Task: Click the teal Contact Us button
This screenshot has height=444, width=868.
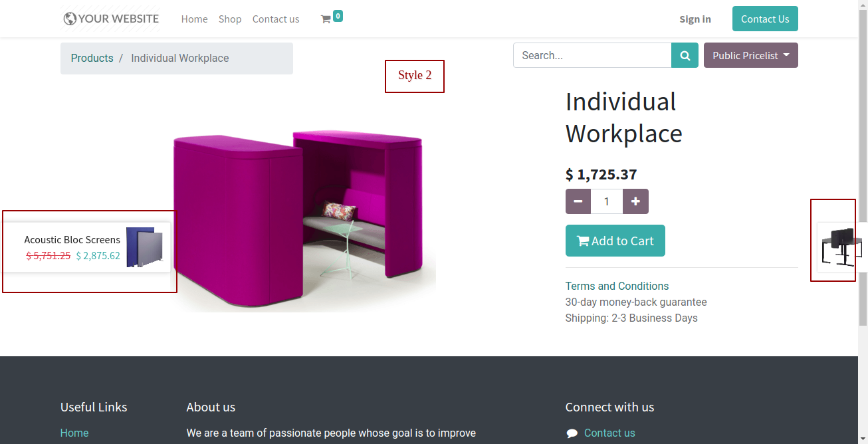Action: click(x=765, y=19)
